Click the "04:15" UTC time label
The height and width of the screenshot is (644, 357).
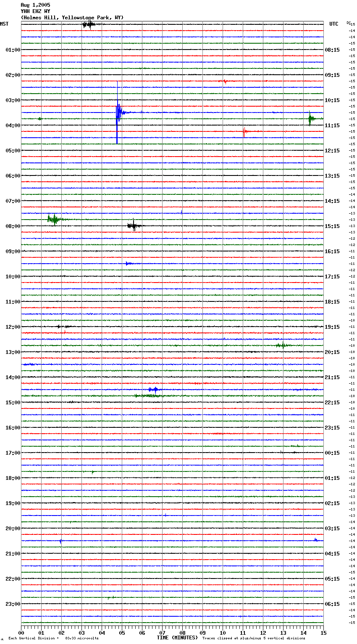(332, 554)
